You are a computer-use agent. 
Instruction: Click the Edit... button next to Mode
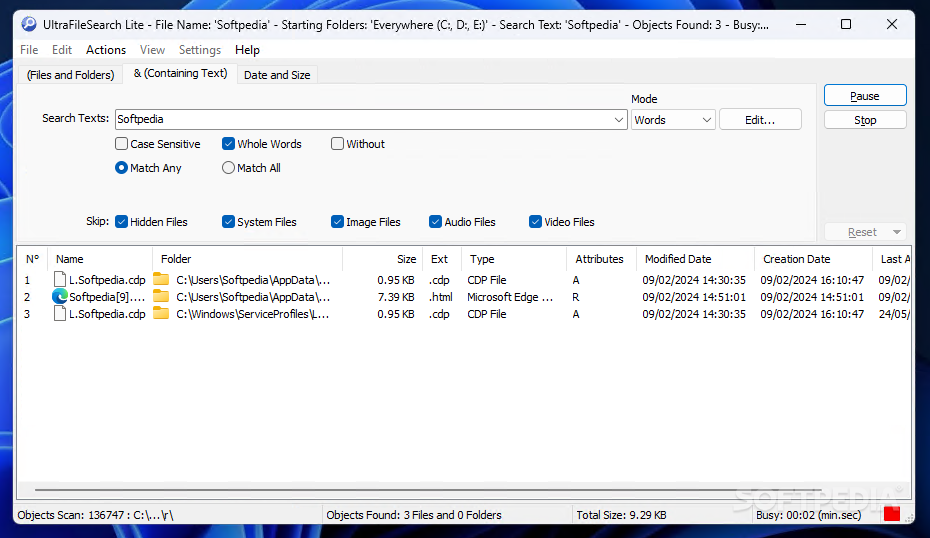tap(760, 120)
